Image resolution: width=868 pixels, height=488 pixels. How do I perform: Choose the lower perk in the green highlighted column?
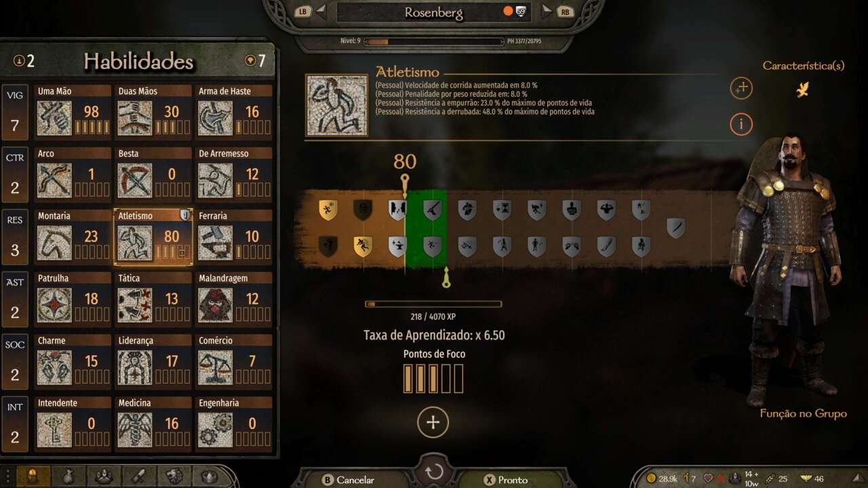(x=433, y=246)
